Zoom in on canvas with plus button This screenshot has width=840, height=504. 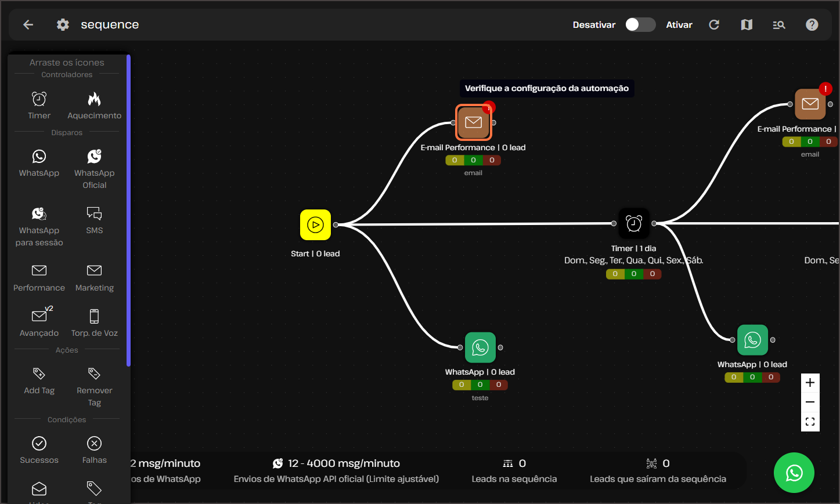click(x=810, y=383)
